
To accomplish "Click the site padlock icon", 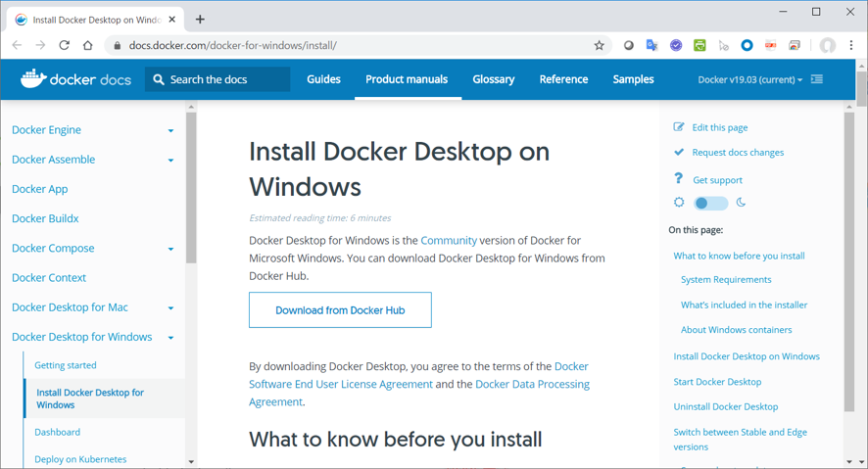I will (x=117, y=46).
